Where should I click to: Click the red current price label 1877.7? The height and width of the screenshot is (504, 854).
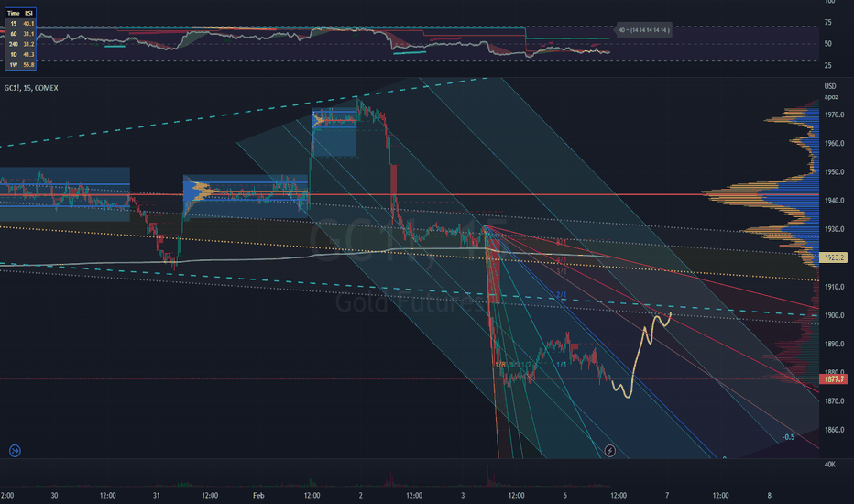coord(833,379)
